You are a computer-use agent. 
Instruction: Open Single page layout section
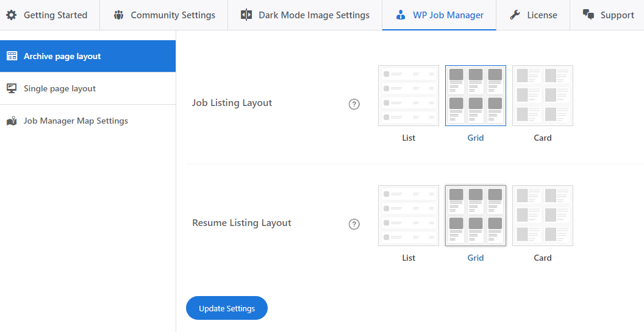pyautogui.click(x=60, y=89)
